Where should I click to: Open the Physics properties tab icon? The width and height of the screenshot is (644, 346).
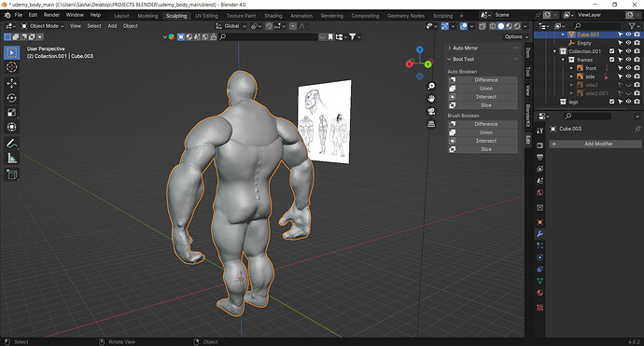tap(540, 257)
